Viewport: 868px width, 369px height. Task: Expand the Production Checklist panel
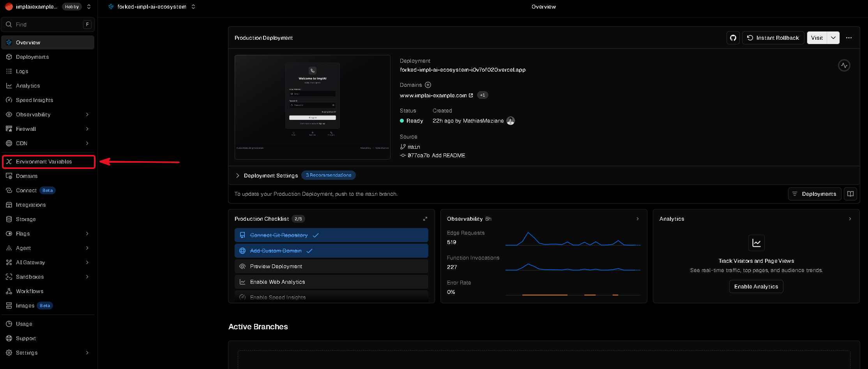pos(425,219)
